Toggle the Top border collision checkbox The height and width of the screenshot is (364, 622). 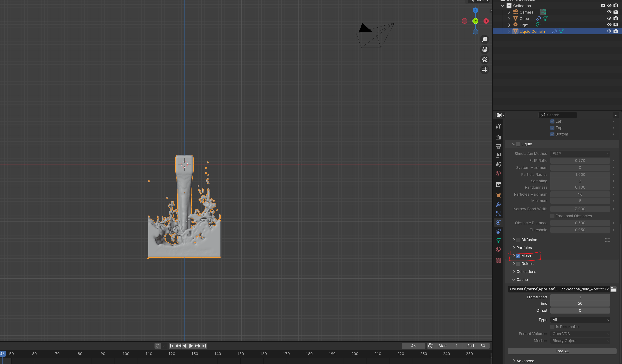point(552,128)
